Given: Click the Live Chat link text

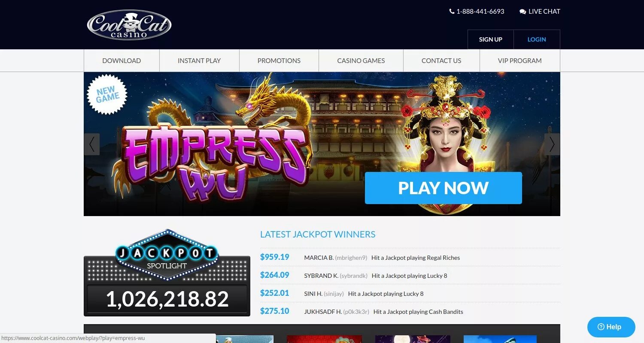Looking at the screenshot, I should click(x=544, y=12).
